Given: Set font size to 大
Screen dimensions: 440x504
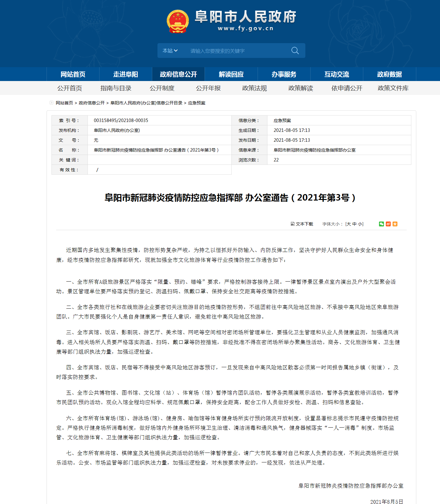Looking at the screenshot, I should pyautogui.click(x=349, y=224).
